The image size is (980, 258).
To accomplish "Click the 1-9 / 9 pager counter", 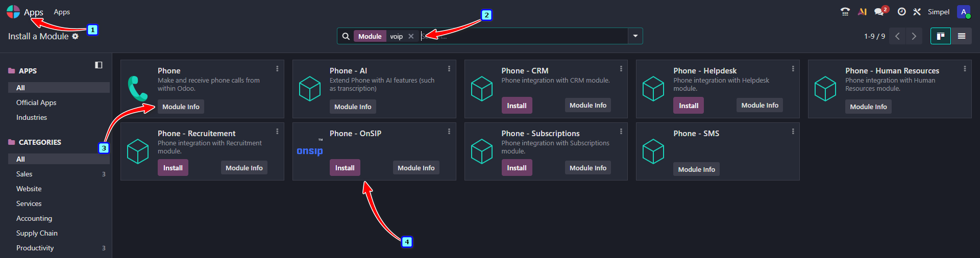I will 874,36.
